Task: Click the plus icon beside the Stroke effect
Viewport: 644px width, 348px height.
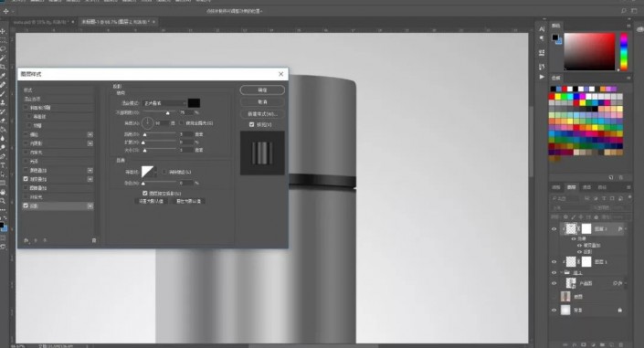Action: pos(90,134)
